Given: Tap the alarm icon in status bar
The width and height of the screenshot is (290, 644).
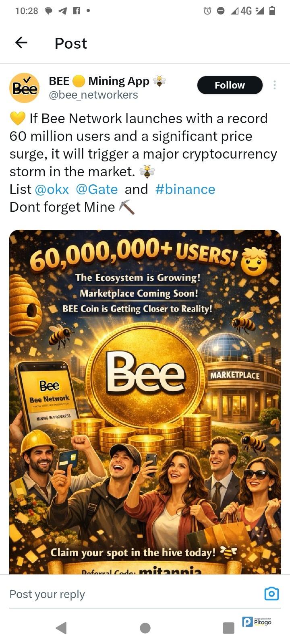Looking at the screenshot, I should [x=207, y=11].
